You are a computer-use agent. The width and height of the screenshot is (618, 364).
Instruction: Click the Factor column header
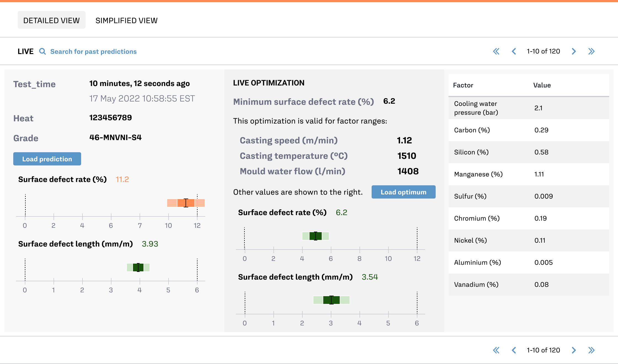click(463, 85)
